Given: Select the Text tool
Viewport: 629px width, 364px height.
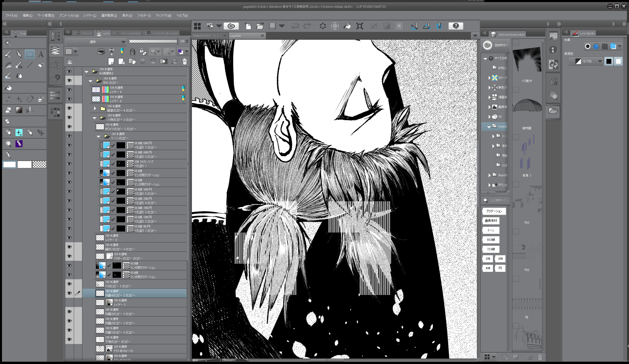Looking at the screenshot, I should [41, 54].
